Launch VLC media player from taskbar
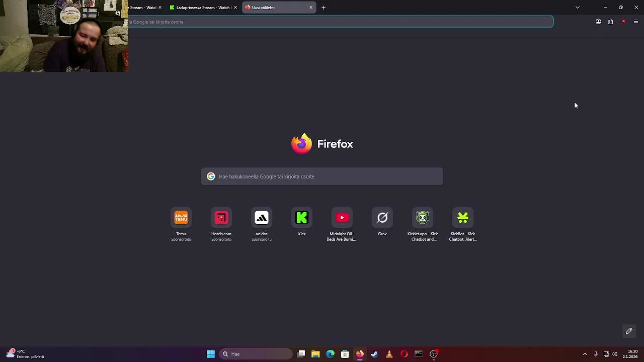 [x=389, y=354]
